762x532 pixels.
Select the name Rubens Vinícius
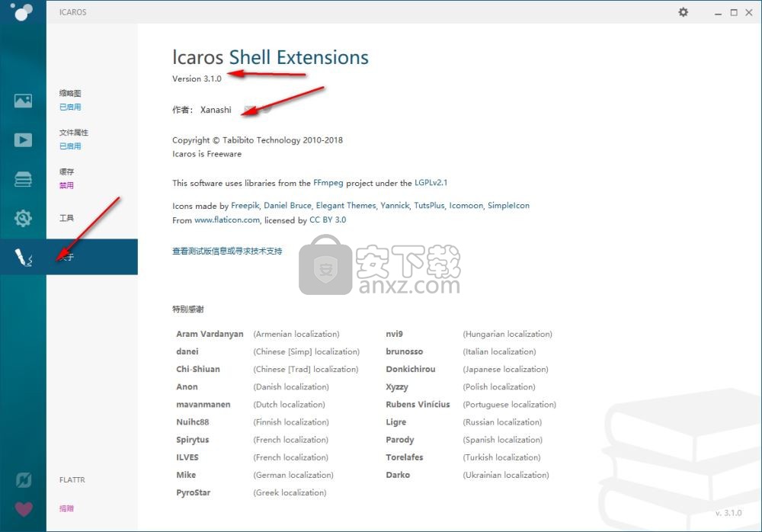click(418, 405)
